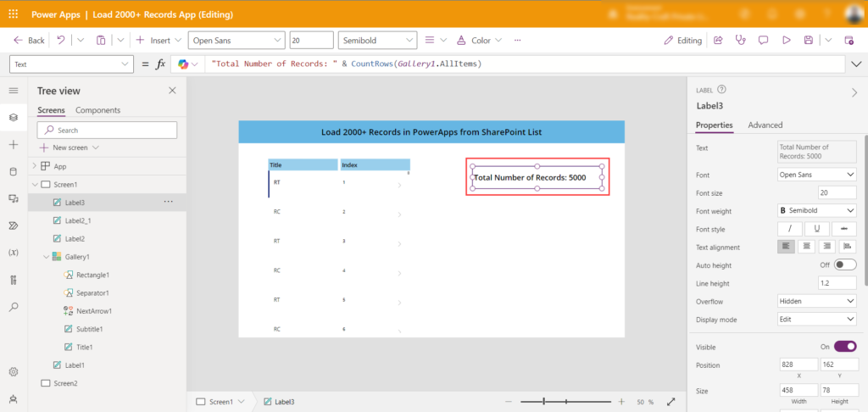Click the Back button
The height and width of the screenshot is (412, 868).
[29, 40]
